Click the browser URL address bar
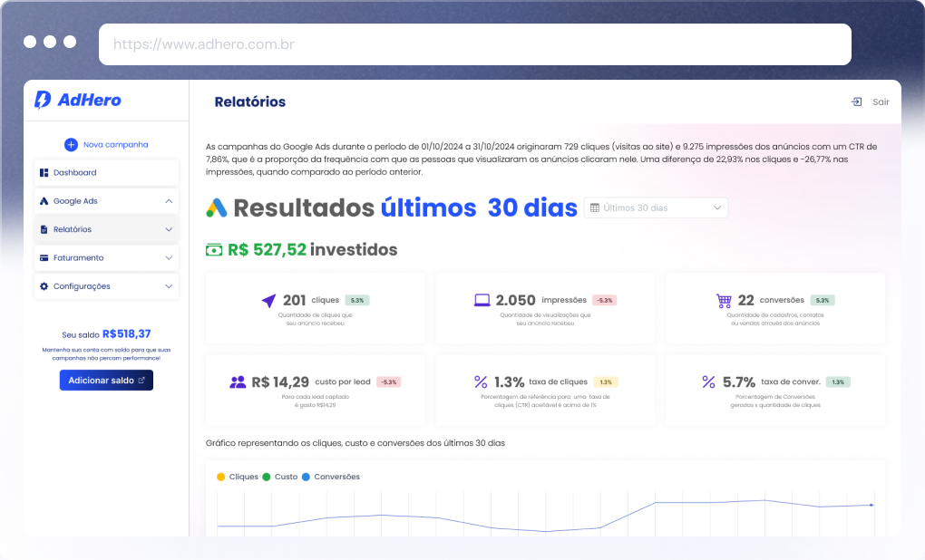The height and width of the screenshot is (560, 925). coord(474,44)
